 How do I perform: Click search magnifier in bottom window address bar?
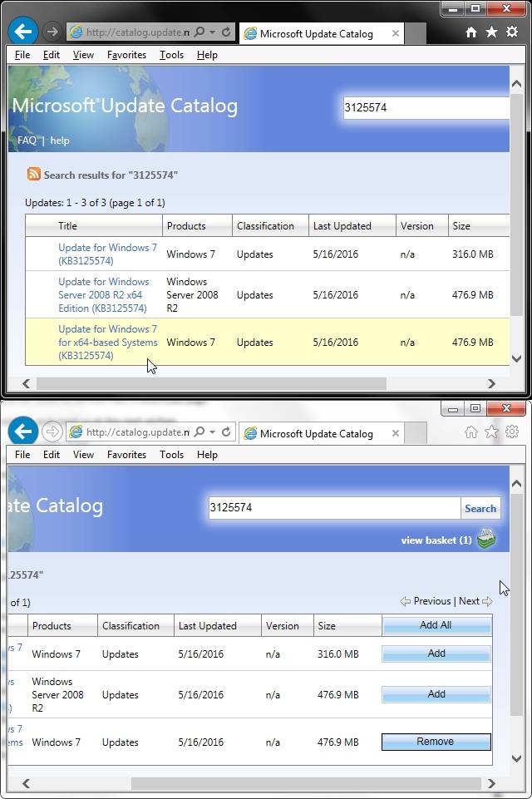click(199, 432)
